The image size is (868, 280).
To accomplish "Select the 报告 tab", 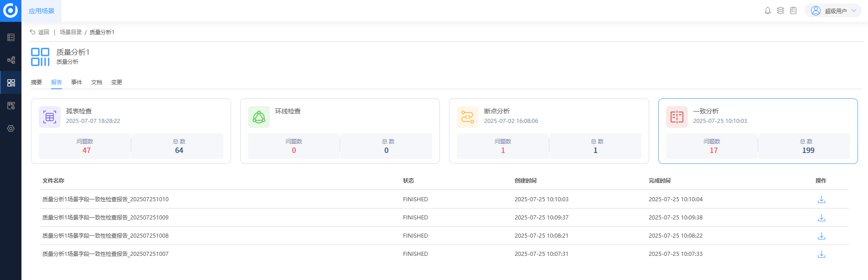I will click(x=57, y=82).
